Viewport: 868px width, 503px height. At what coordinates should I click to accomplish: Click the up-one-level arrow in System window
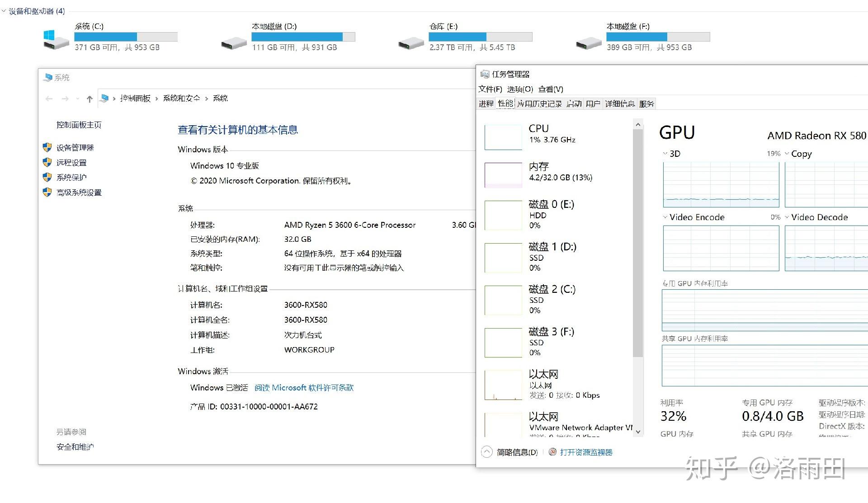click(x=90, y=99)
